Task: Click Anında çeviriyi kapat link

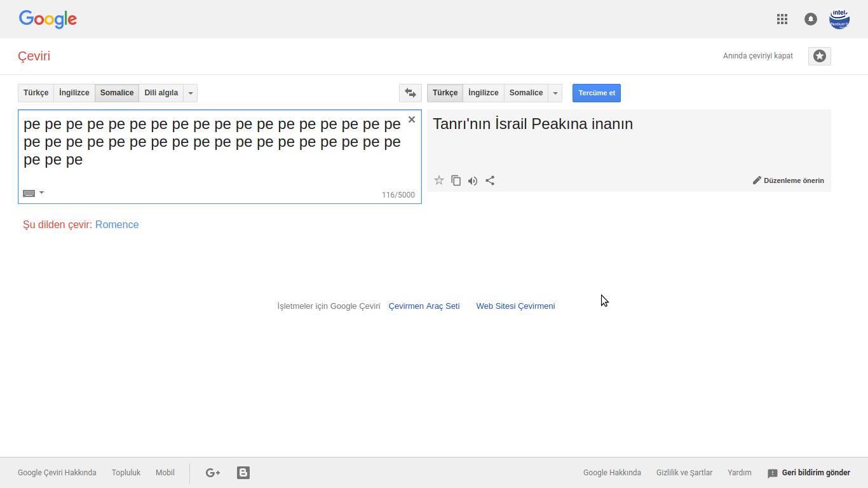Action: (758, 56)
